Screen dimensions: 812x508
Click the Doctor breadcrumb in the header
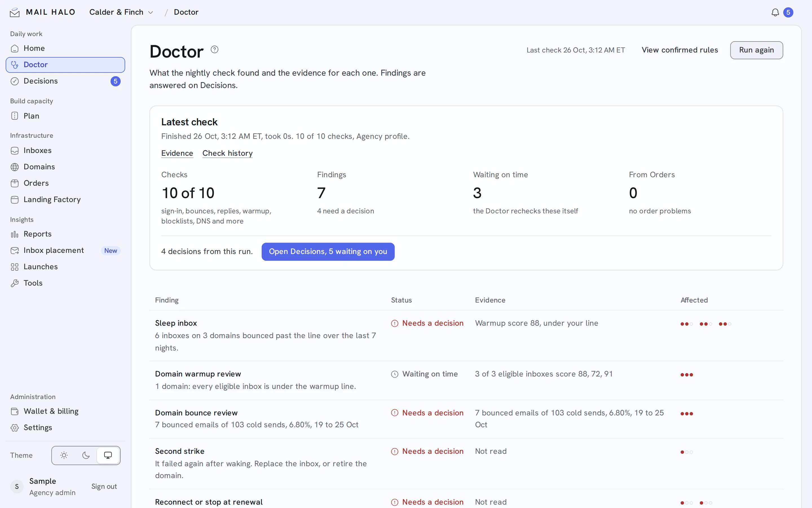click(x=186, y=12)
